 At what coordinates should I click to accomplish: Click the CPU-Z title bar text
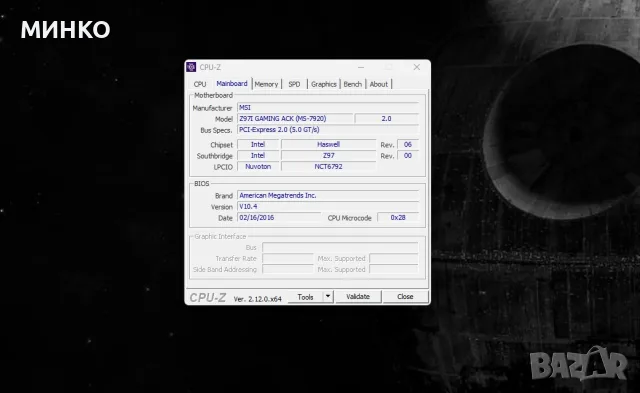coord(210,67)
